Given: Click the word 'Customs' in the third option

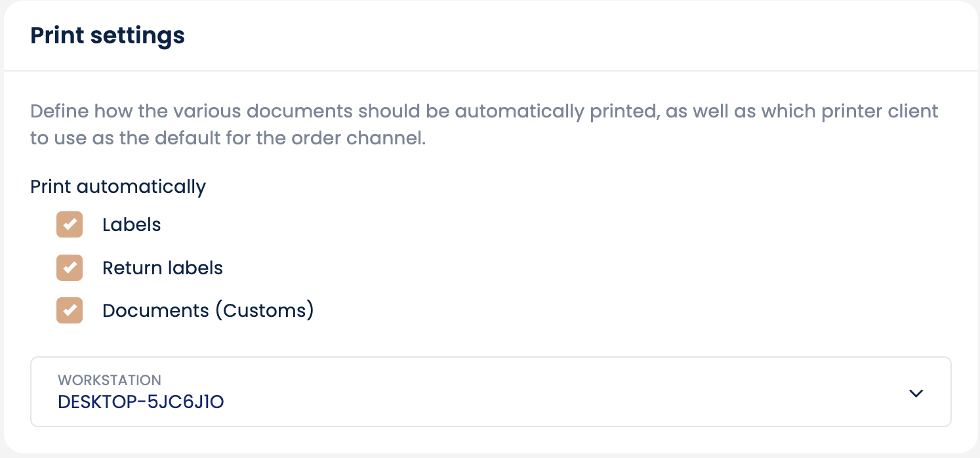Looking at the screenshot, I should 264,310.
